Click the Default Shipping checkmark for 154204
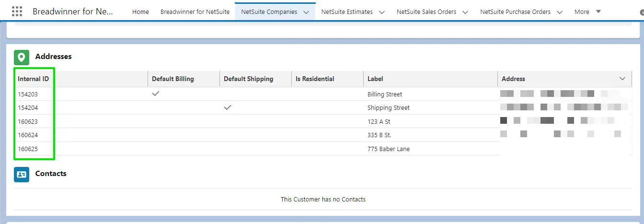Screen dimensions: 644x224 pos(228,107)
